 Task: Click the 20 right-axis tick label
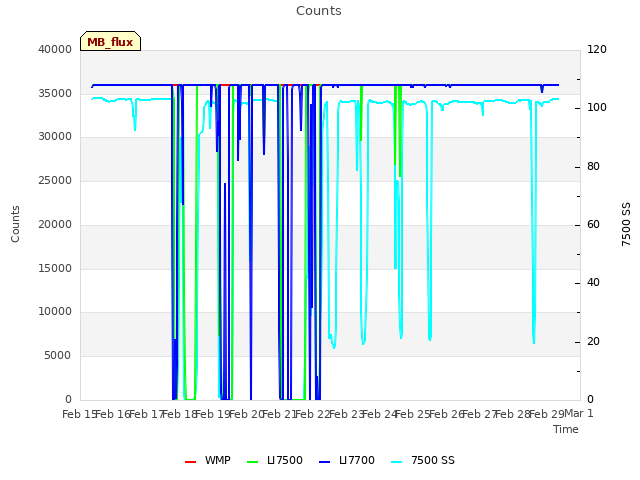(x=593, y=341)
